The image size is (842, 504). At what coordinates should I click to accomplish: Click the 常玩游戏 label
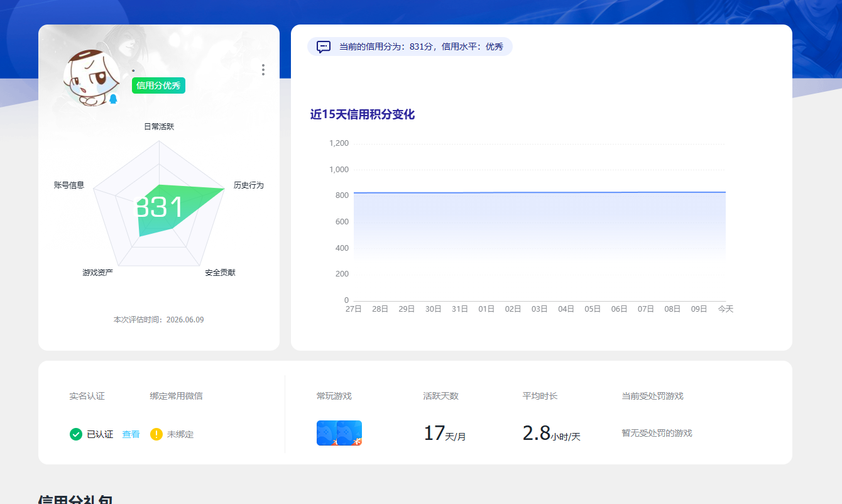click(x=334, y=396)
